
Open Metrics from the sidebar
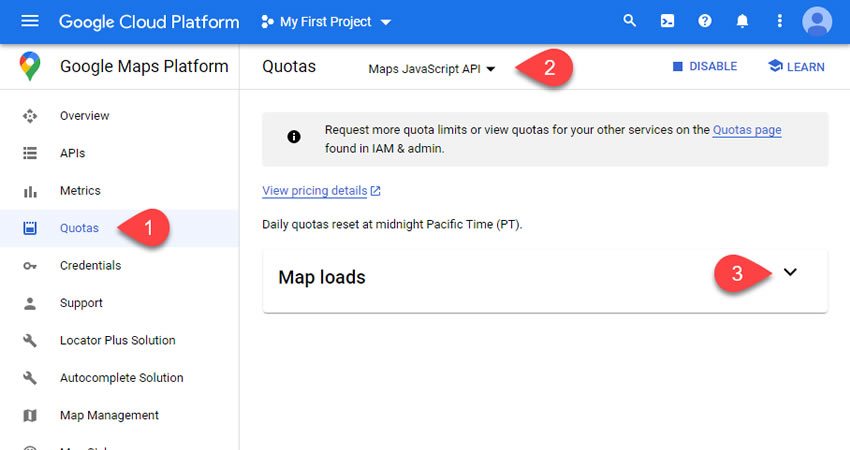tap(80, 191)
